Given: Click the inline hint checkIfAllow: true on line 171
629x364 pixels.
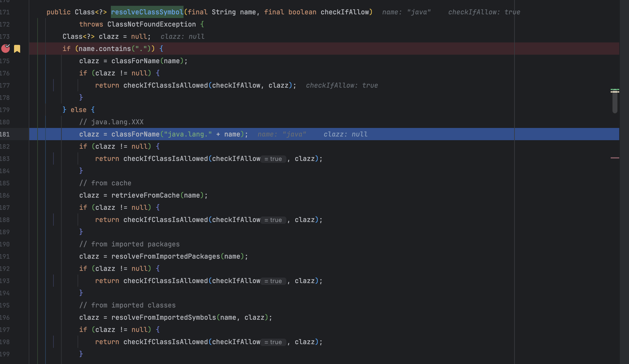Looking at the screenshot, I should coord(484,12).
